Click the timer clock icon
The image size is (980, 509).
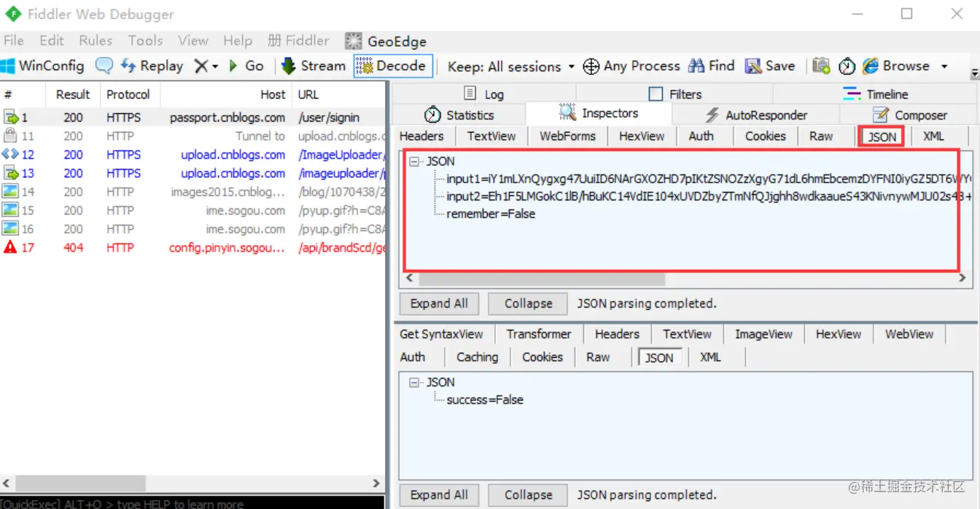point(847,66)
